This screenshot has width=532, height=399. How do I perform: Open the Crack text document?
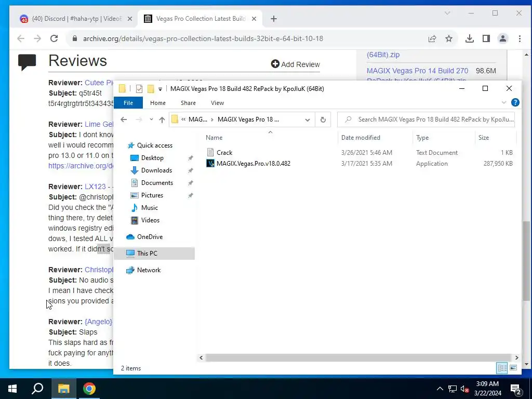coord(224,153)
